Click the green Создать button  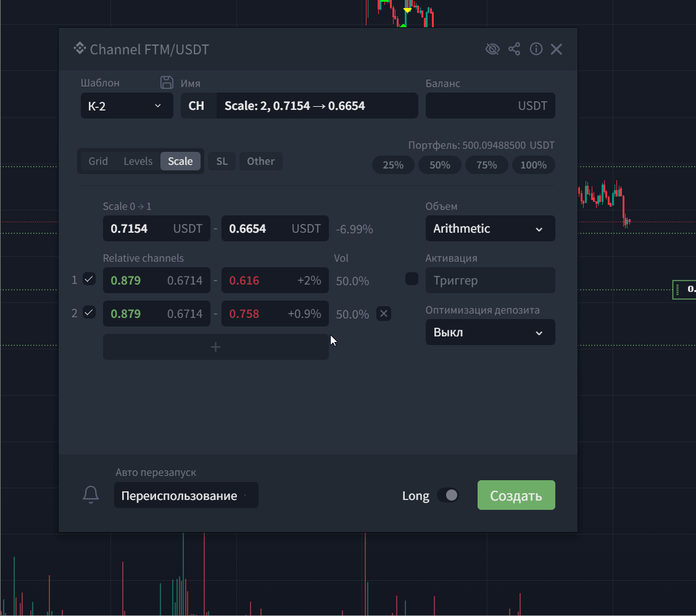pyautogui.click(x=516, y=495)
